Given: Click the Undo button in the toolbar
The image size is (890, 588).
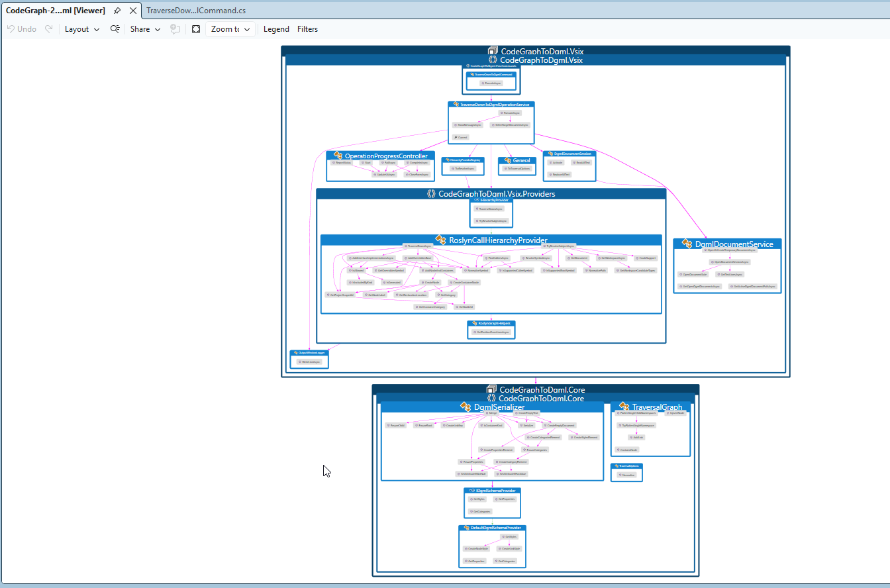Looking at the screenshot, I should point(22,29).
